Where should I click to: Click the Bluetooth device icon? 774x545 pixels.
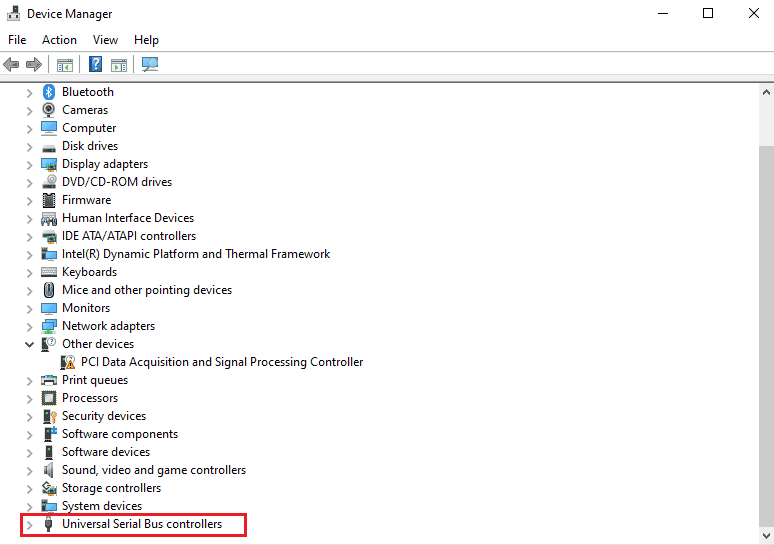pyautogui.click(x=49, y=92)
